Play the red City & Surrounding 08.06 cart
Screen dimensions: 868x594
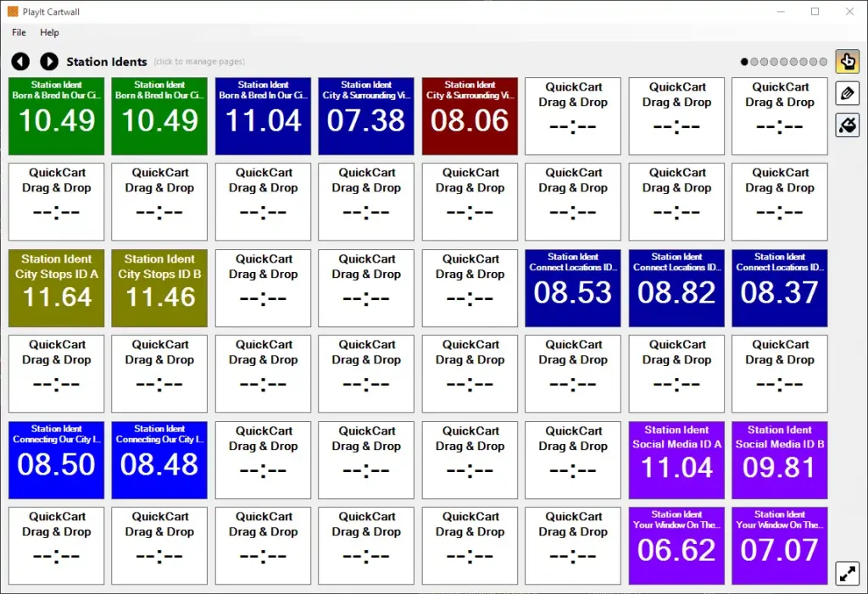(470, 116)
